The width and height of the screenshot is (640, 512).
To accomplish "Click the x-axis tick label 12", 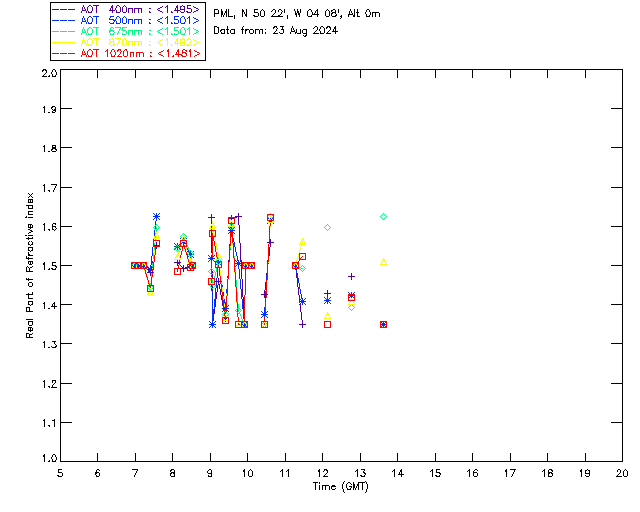I will [322, 473].
